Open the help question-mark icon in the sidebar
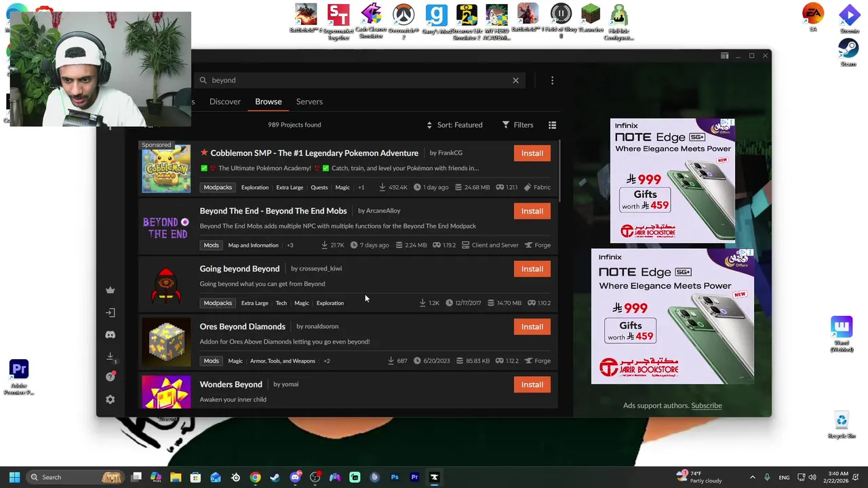This screenshot has width=868, height=488. [x=110, y=377]
